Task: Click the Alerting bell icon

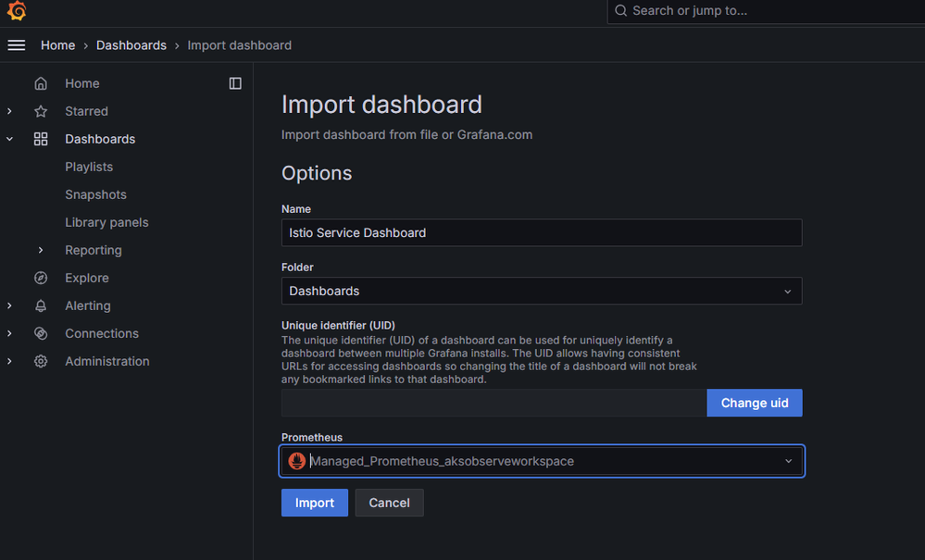Action: [x=41, y=305]
